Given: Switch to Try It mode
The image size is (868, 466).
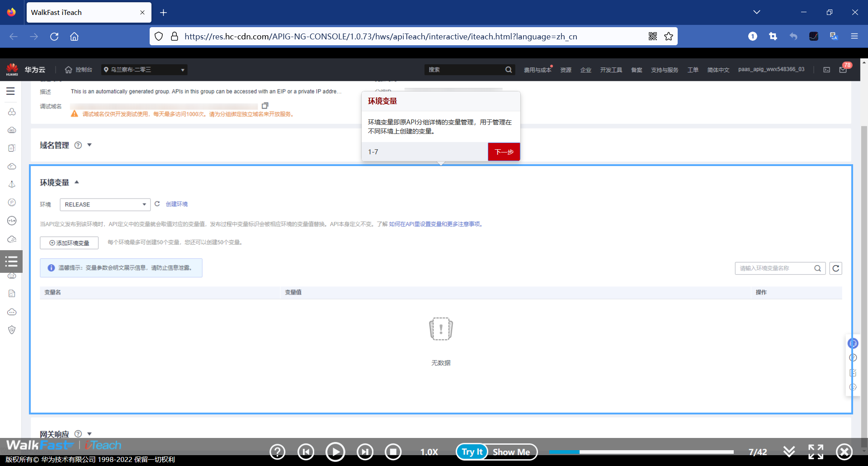Looking at the screenshot, I should pos(472,452).
